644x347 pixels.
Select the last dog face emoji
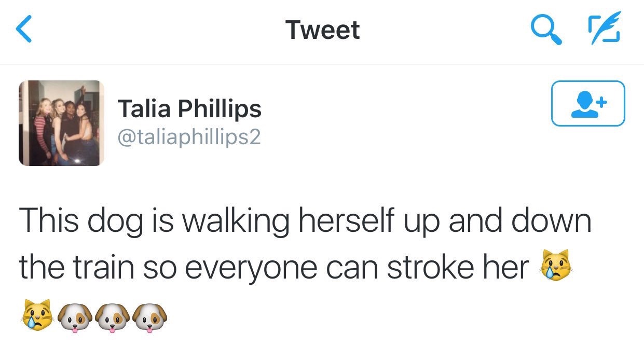(x=151, y=315)
